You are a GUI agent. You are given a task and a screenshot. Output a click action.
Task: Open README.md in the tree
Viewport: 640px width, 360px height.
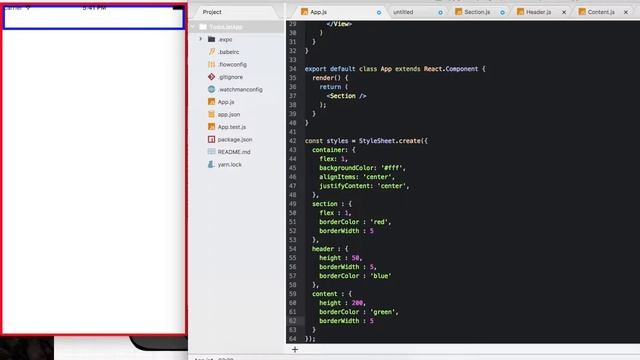(234, 152)
